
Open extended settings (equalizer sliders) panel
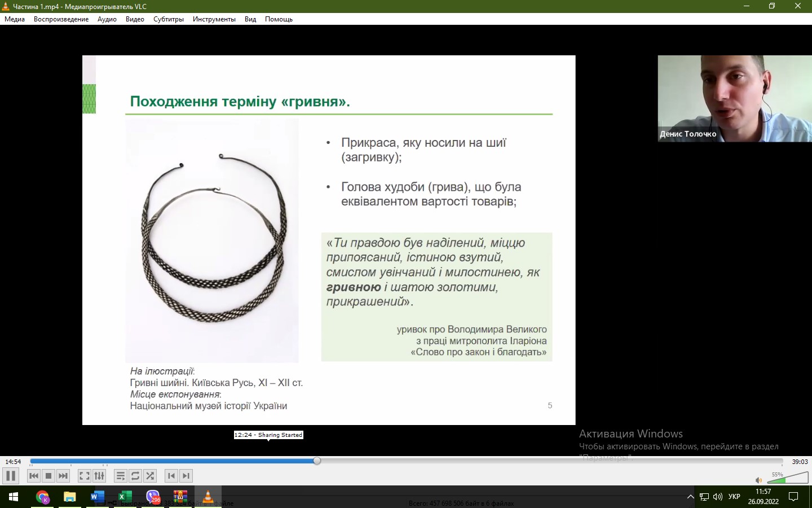[99, 476]
